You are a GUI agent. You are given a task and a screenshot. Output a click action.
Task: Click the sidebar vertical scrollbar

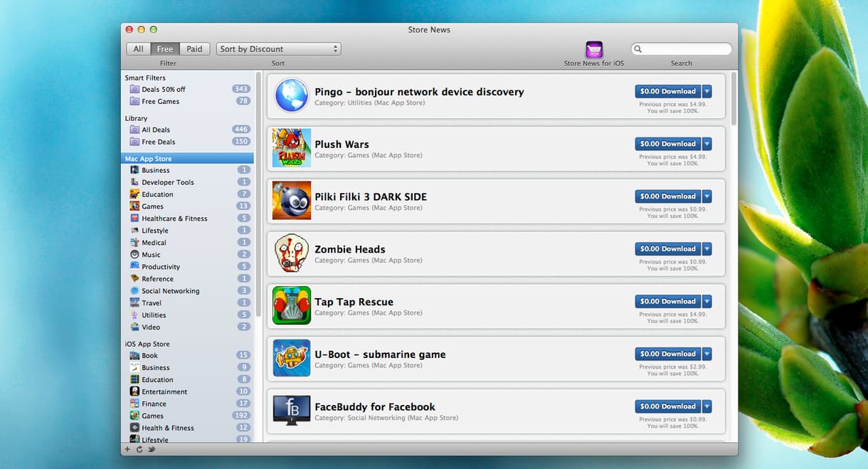tap(259, 194)
